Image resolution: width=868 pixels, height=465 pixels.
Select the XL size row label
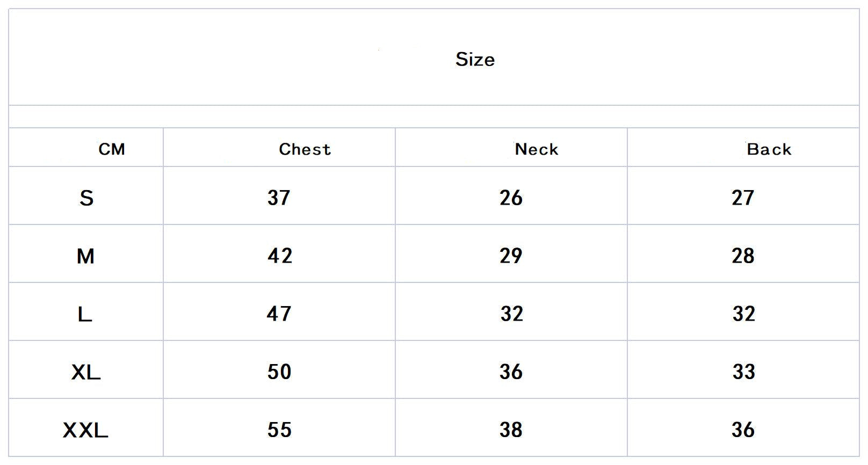pos(86,372)
